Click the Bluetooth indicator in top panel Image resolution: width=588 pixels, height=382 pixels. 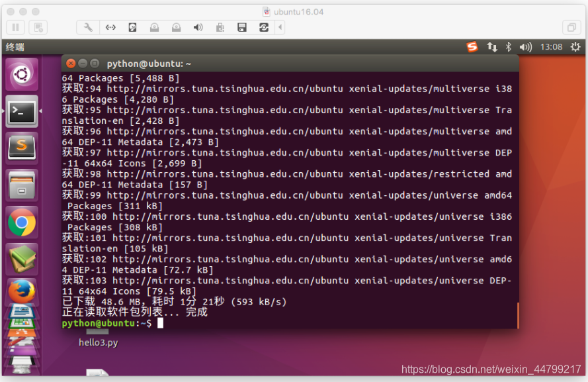[508, 47]
